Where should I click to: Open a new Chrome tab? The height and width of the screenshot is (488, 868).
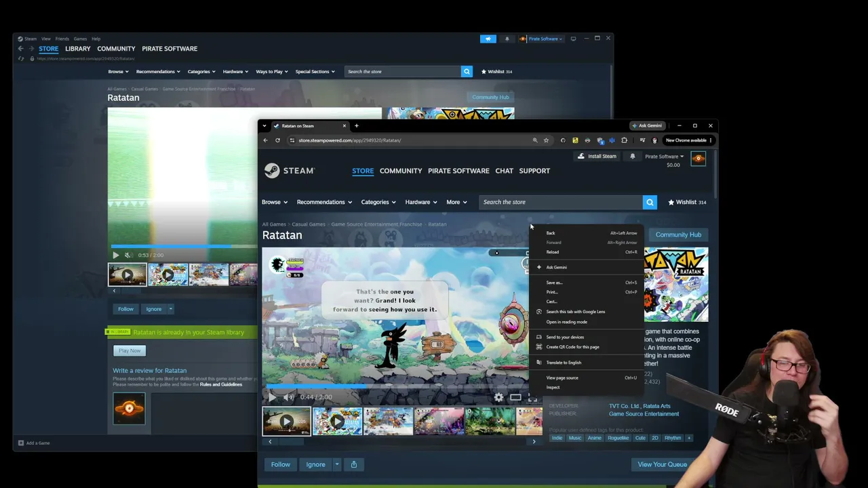(x=356, y=125)
